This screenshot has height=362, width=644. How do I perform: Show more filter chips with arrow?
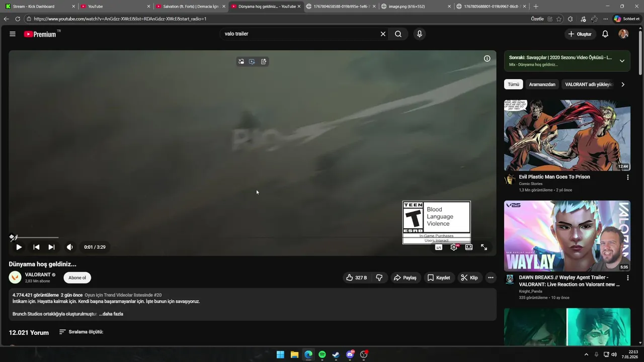point(623,84)
